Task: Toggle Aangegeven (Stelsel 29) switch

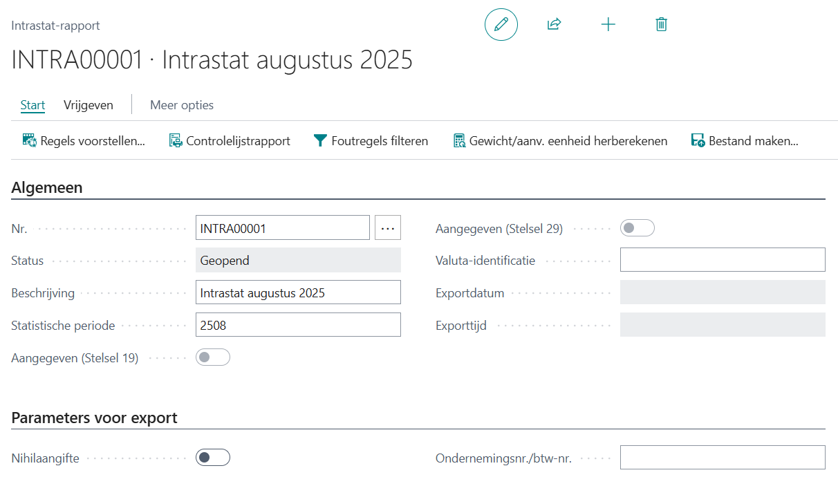Action: [x=637, y=228]
